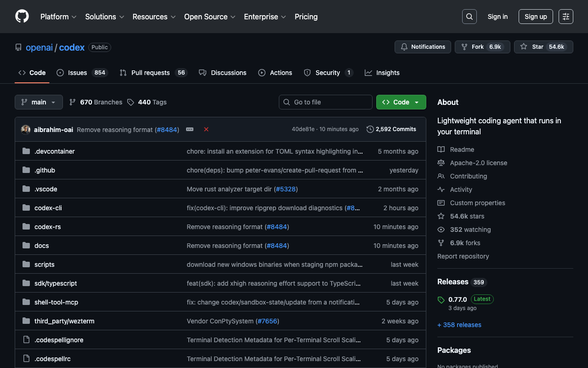Open the 0.77.0 latest release
The width and height of the screenshot is (588, 368).
pos(458,299)
